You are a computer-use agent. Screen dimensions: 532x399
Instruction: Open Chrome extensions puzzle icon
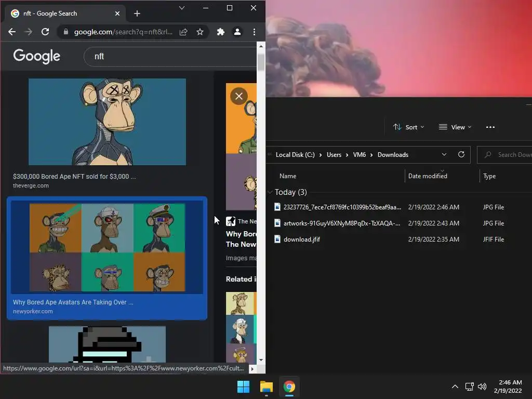(x=220, y=32)
